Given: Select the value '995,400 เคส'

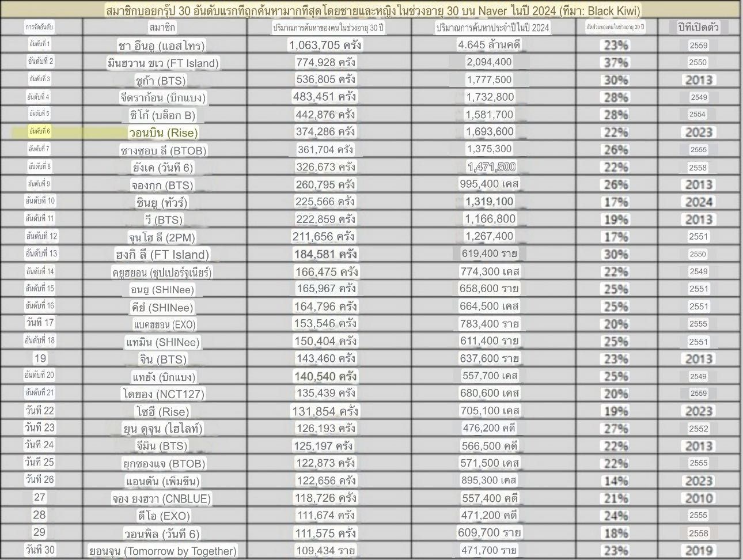Looking at the screenshot, I should click(x=489, y=184).
